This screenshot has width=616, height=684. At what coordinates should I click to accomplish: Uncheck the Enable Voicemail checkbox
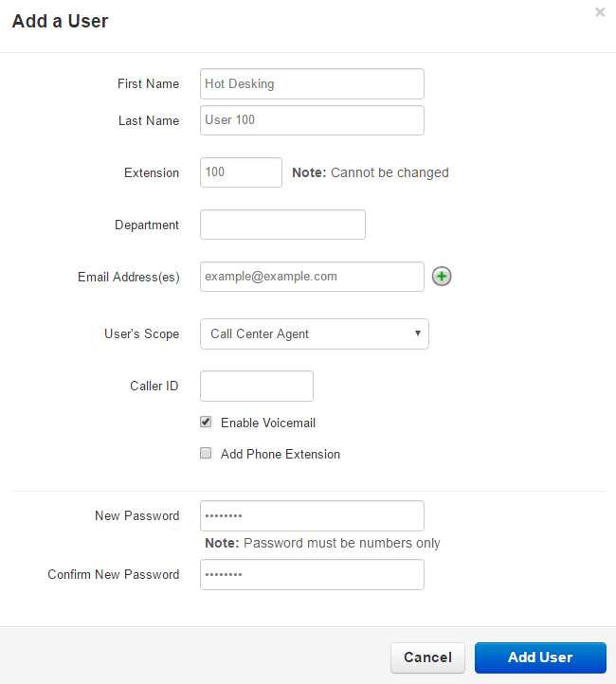pyautogui.click(x=206, y=423)
